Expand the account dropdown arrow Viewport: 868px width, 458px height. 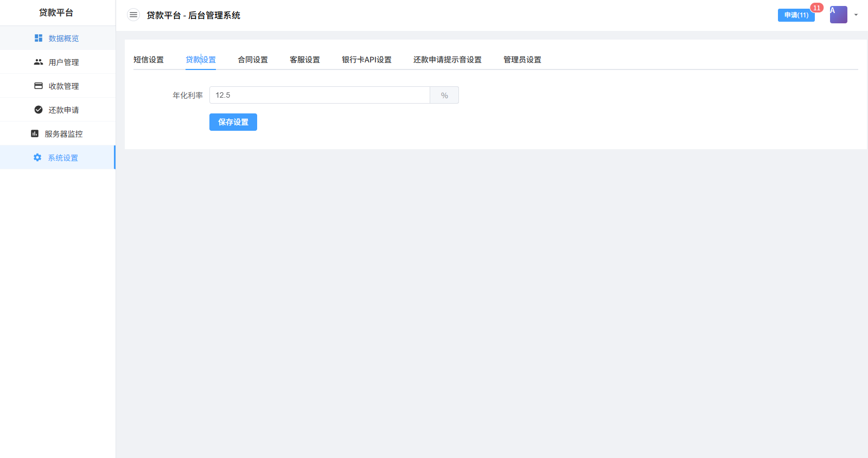856,15
